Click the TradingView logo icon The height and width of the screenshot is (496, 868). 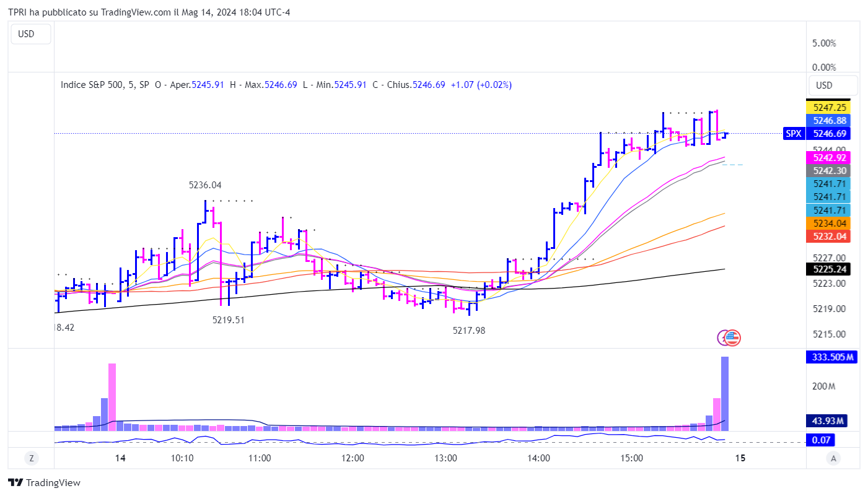[15, 483]
